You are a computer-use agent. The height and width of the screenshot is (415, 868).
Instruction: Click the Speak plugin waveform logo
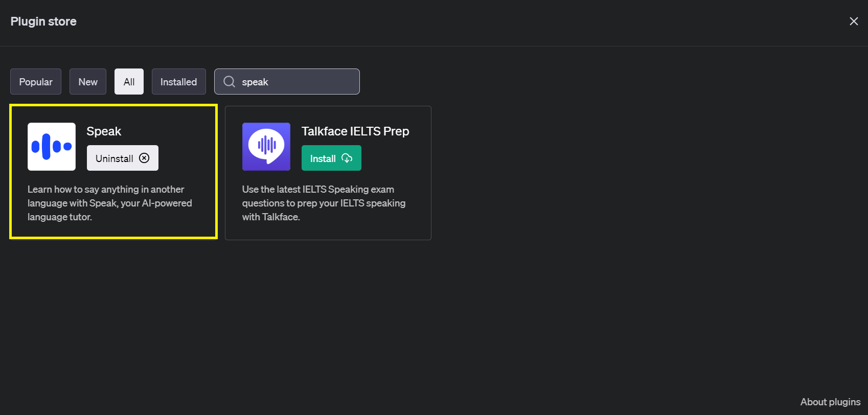[52, 147]
